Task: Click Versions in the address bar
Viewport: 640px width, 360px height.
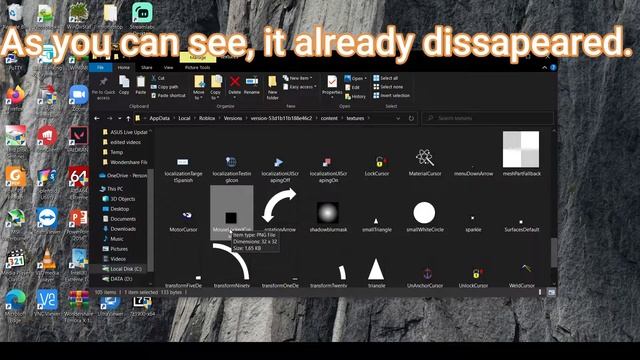Action: [233, 118]
